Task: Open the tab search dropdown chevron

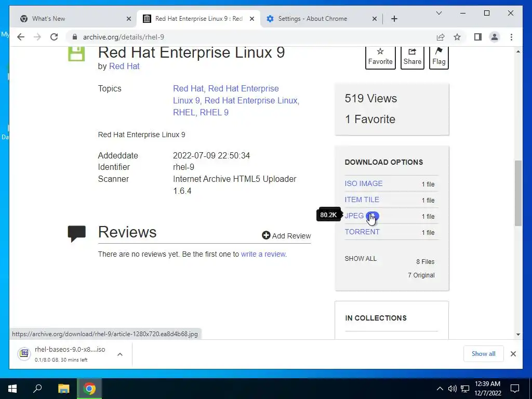Action: click(x=438, y=13)
